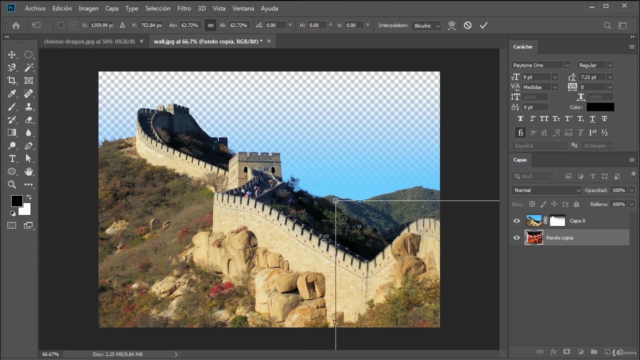Select the Capas panel tab
The image size is (640, 360).
pos(520,160)
